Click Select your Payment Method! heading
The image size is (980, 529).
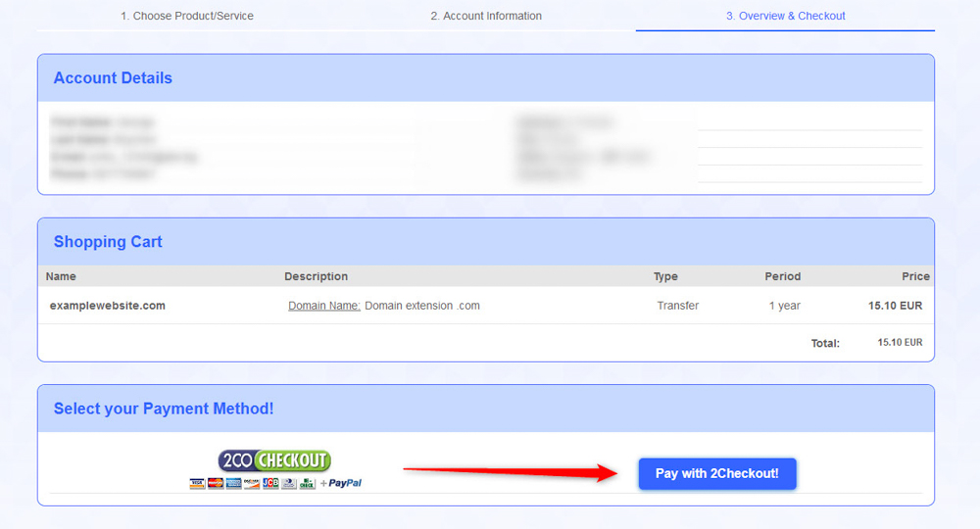[x=163, y=409]
